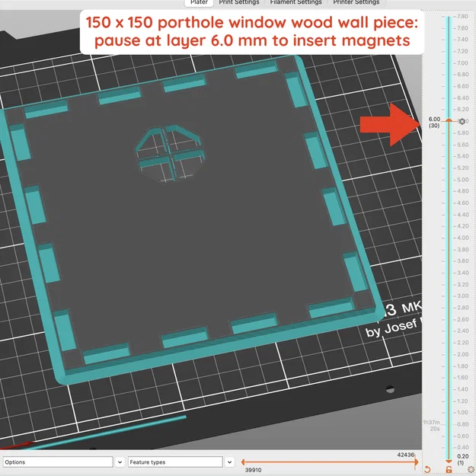Expand the Feature types dropdown arrow
The image size is (476, 476).
click(x=230, y=462)
